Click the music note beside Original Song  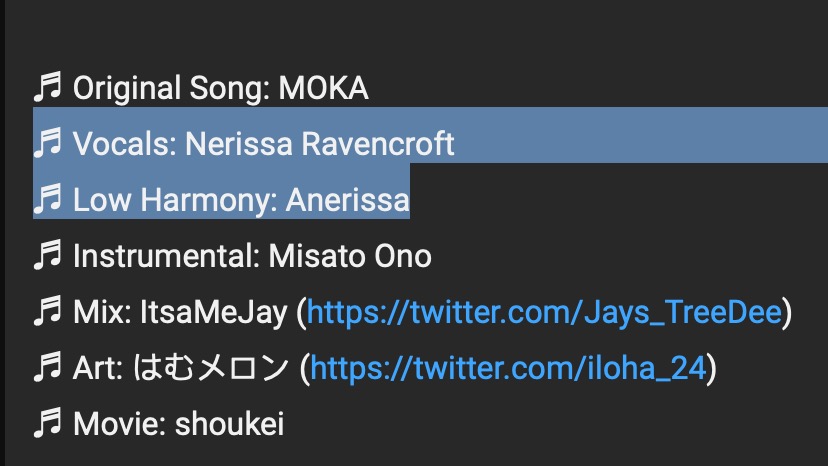point(47,88)
